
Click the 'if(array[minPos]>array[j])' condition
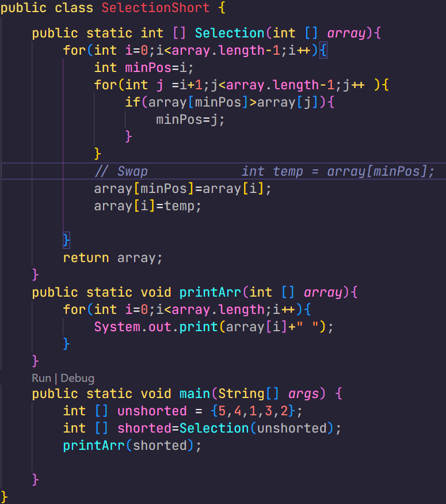(226, 102)
